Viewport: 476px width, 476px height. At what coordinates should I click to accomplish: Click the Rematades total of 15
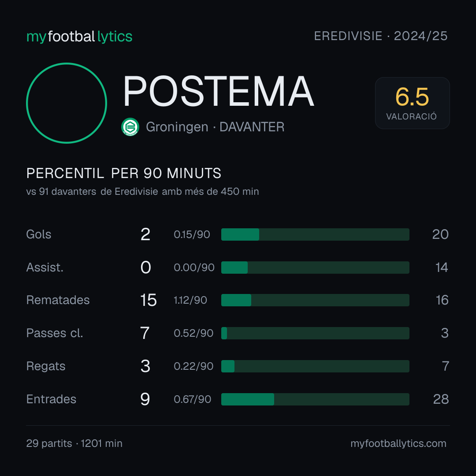coord(149,300)
